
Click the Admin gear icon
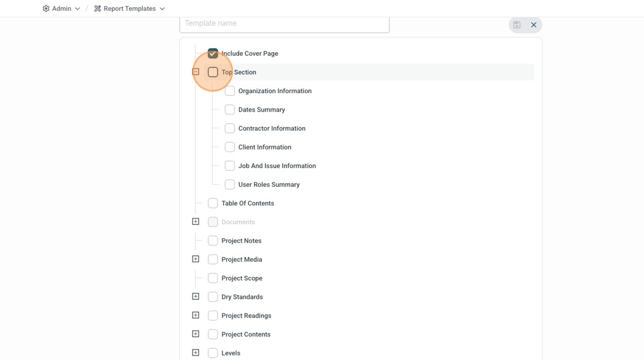tap(46, 9)
